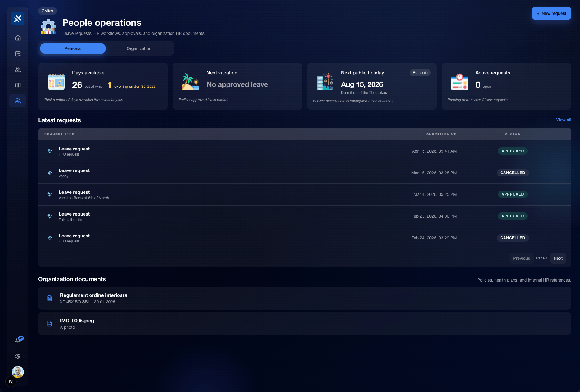Open the map sidebar icon
Image resolution: width=580 pixels, height=392 pixels.
[18, 85]
